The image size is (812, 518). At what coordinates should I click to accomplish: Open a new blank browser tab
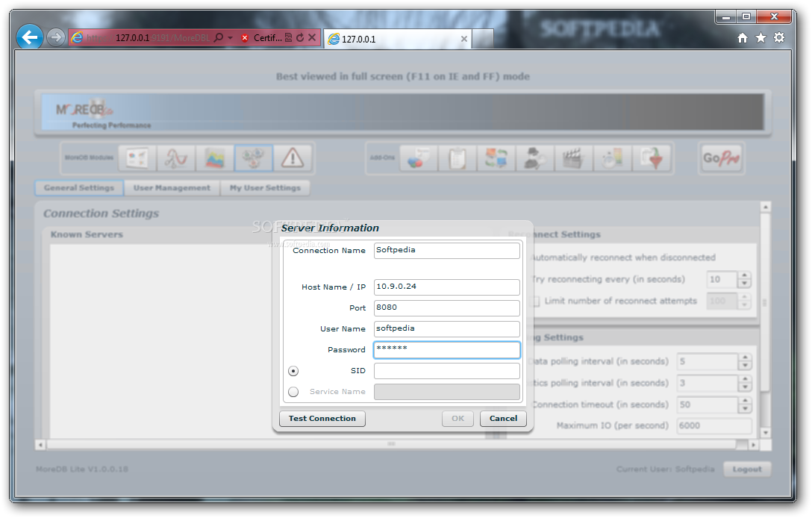482,39
